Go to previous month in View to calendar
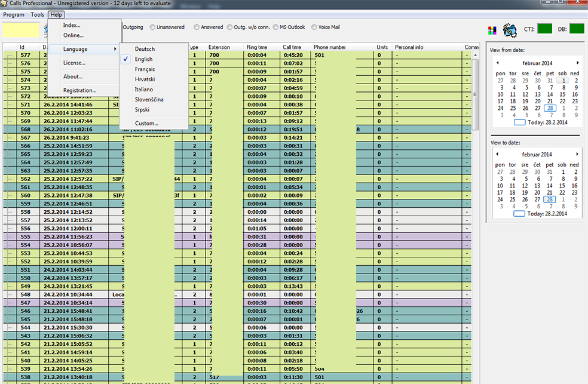This screenshot has width=588, height=384. [497, 154]
